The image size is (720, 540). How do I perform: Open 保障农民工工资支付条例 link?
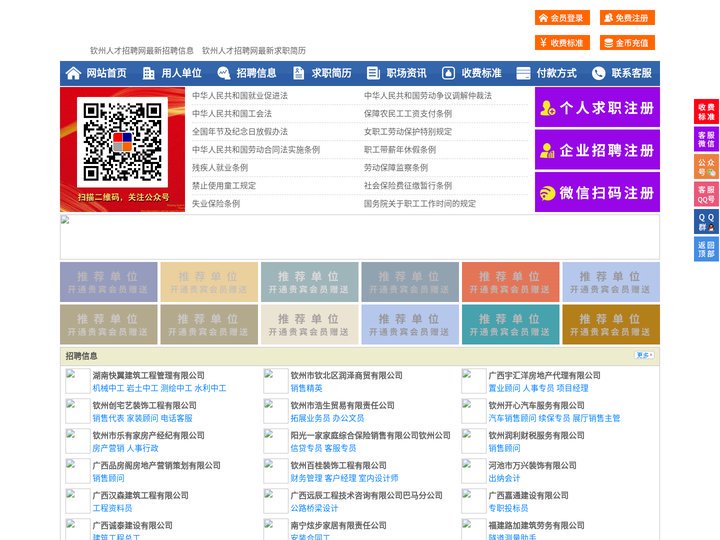(x=408, y=113)
